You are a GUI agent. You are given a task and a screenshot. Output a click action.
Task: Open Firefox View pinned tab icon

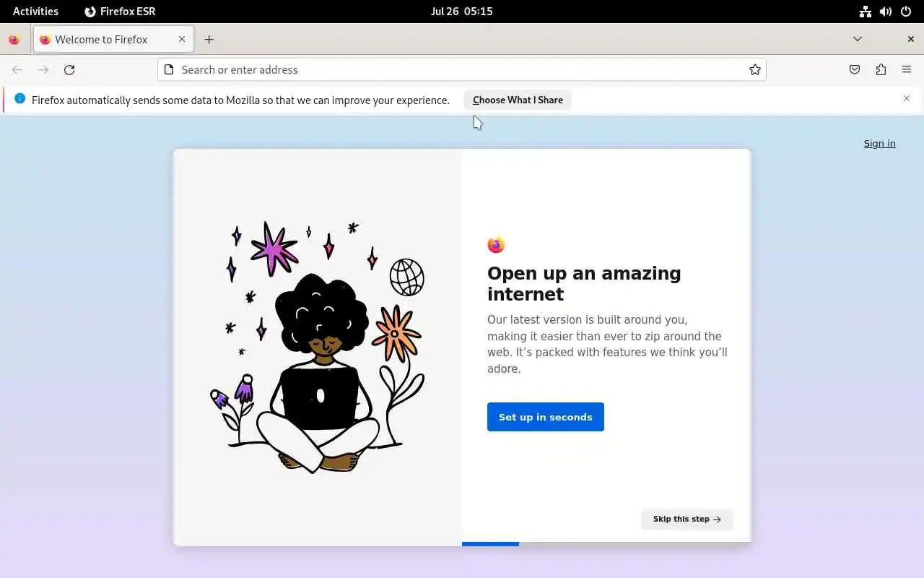pos(14,40)
